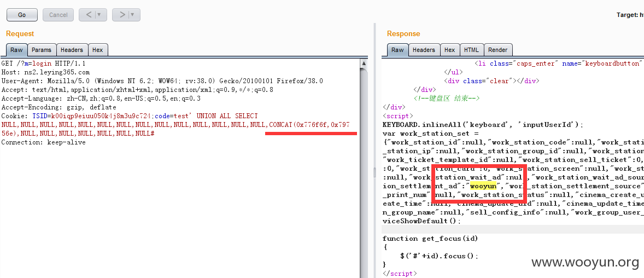The width and height of the screenshot is (644, 278).
Task: Click the '$('#'+id).focus();' line
Action: tap(440, 256)
